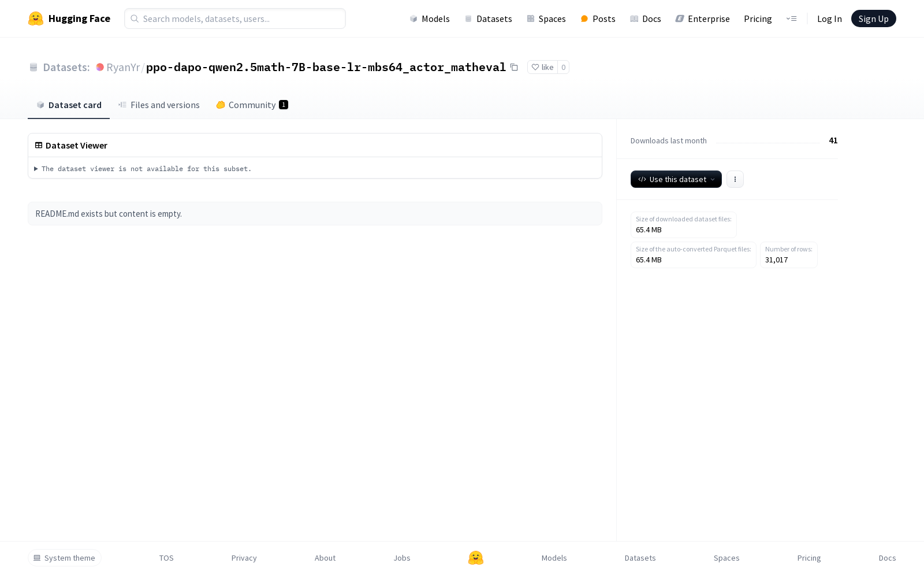The image size is (924, 578).
Task: Open the About footer link
Action: (325, 558)
